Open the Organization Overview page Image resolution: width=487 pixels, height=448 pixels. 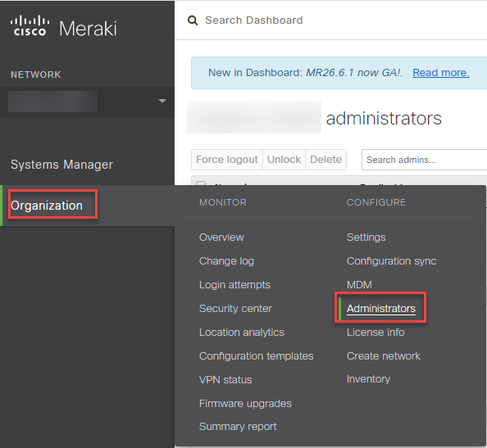(x=221, y=238)
